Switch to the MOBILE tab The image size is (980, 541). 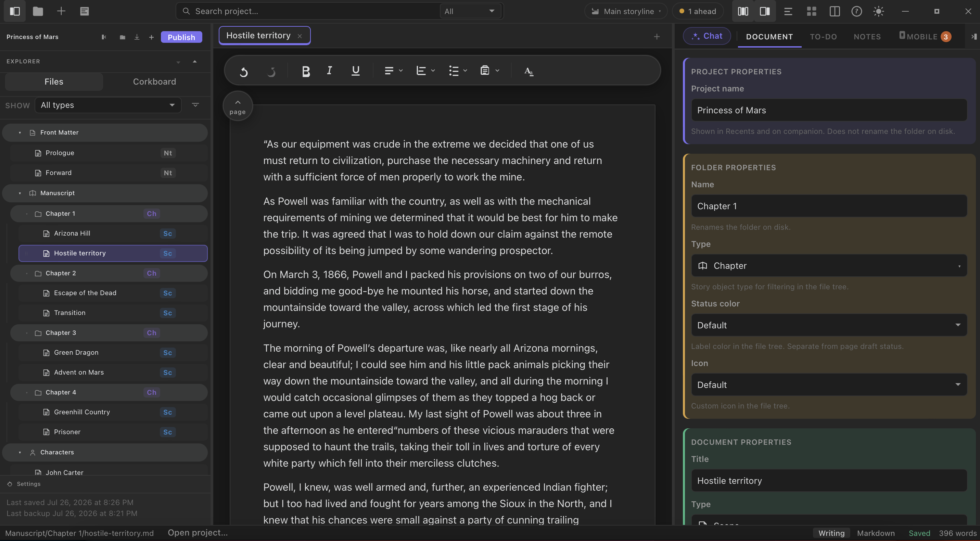tap(925, 37)
